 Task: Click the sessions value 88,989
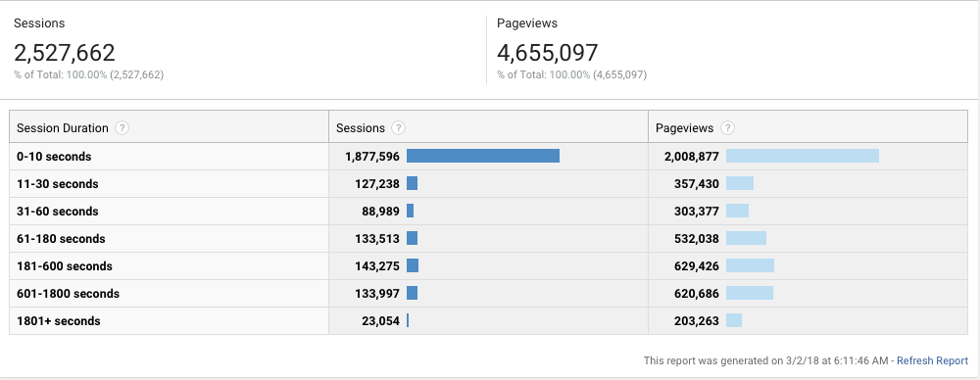(379, 212)
